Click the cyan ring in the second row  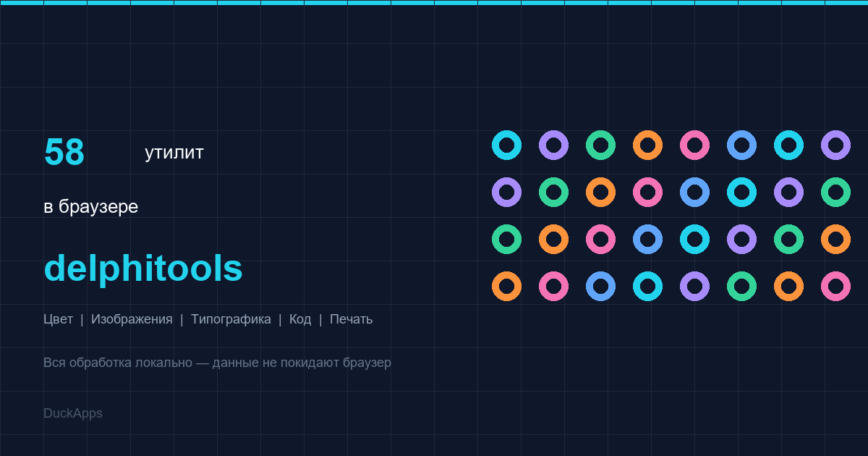741,192
